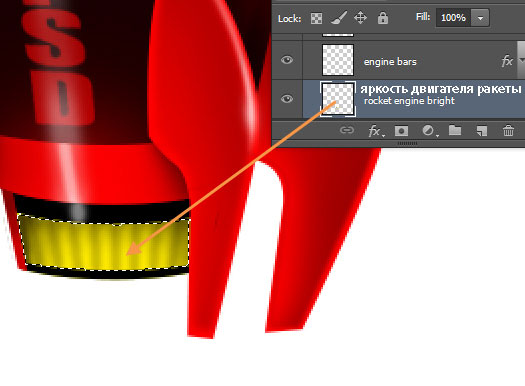Create a new group folder icon
Viewport: 525px width, 386px height.
click(x=455, y=130)
